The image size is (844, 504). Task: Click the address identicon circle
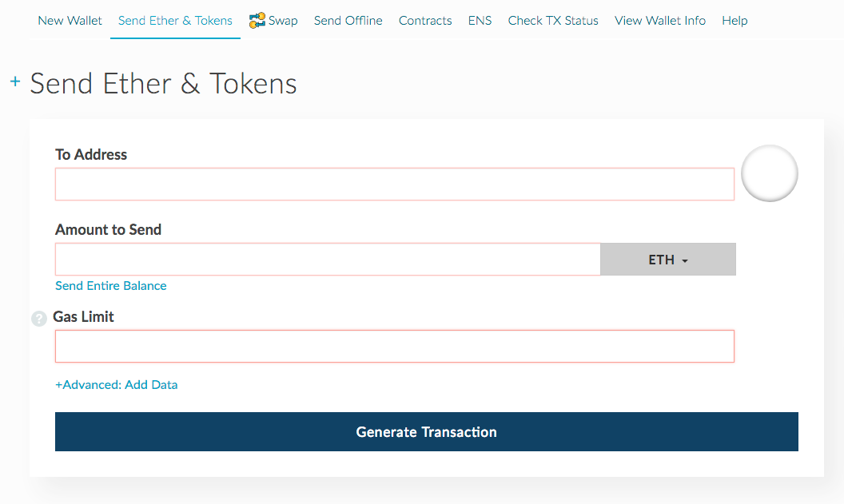769,173
